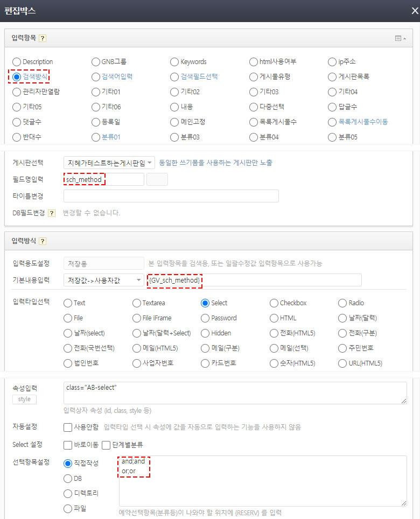Open the 게시판선택 board dropdown
The width and height of the screenshot is (420, 519).
point(109,162)
